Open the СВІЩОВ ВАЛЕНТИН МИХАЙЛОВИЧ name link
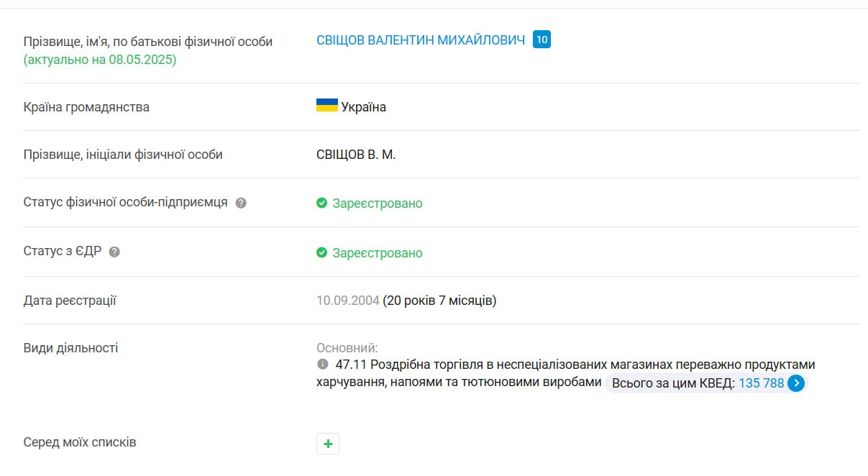 [x=420, y=40]
